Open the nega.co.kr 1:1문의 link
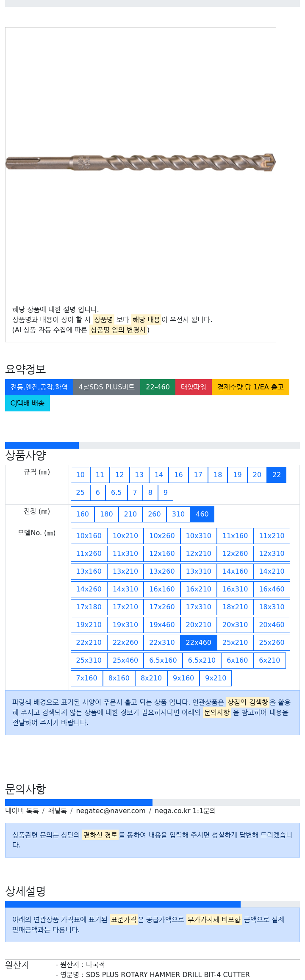The width and height of the screenshot is (305, 980). (185, 811)
